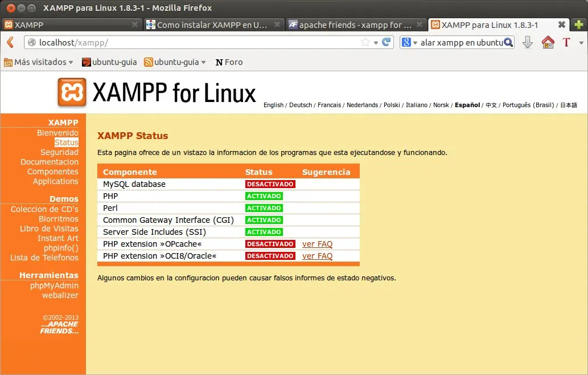Viewport: 588px width, 375px height.
Task: Open Documentacion in the sidebar
Action: (x=50, y=162)
